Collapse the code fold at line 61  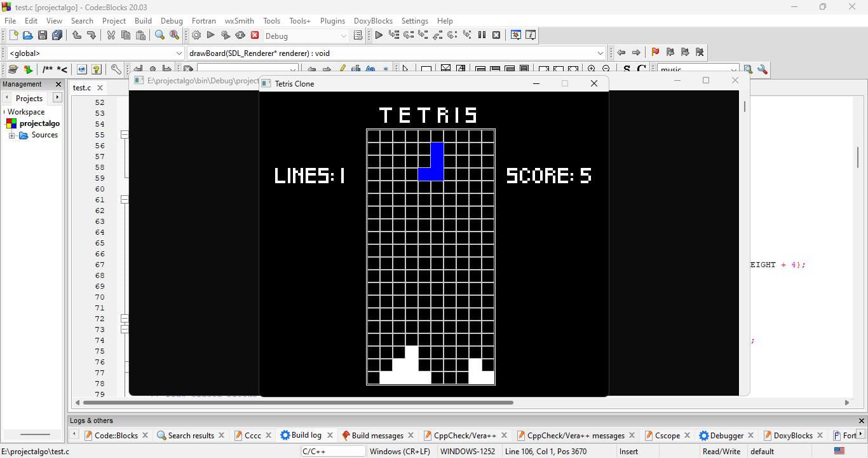(x=125, y=200)
